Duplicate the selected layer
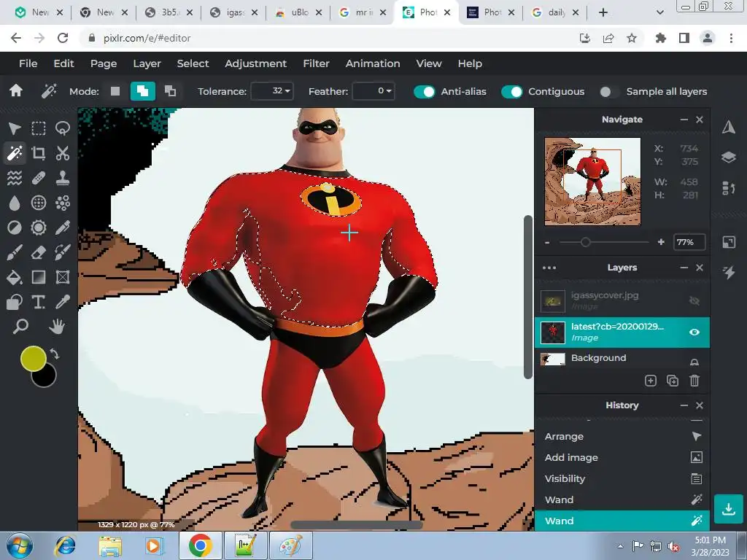The image size is (747, 560). click(672, 381)
